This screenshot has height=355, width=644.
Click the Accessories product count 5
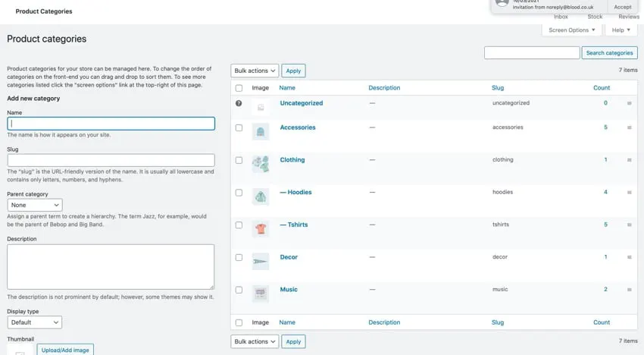(605, 127)
